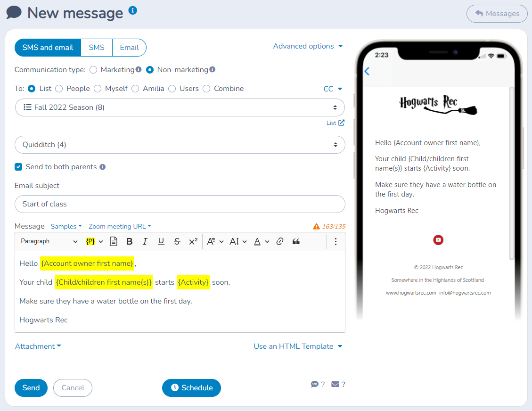Toggle bold formatting

(129, 241)
